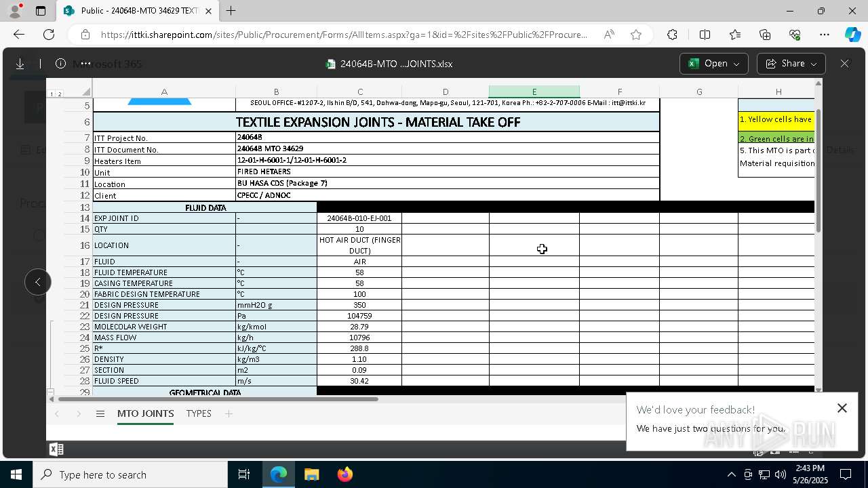The width and height of the screenshot is (868, 488).
Task: Click the browser address bar URL
Action: coord(344,35)
